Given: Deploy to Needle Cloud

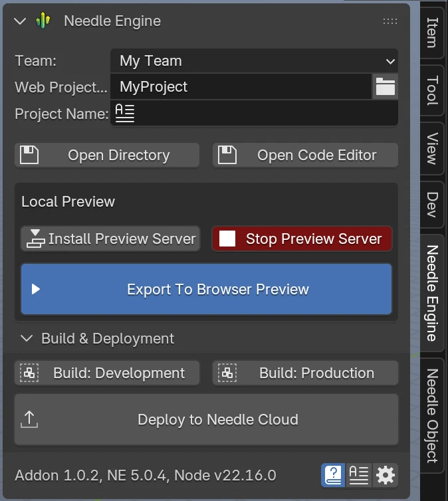Looking at the screenshot, I should [207, 419].
